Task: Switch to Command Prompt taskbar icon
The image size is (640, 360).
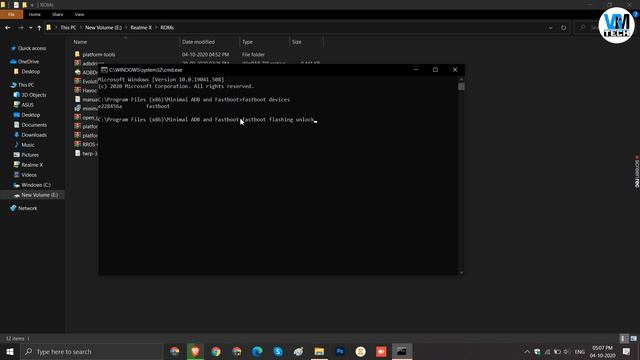Action: coord(402,351)
